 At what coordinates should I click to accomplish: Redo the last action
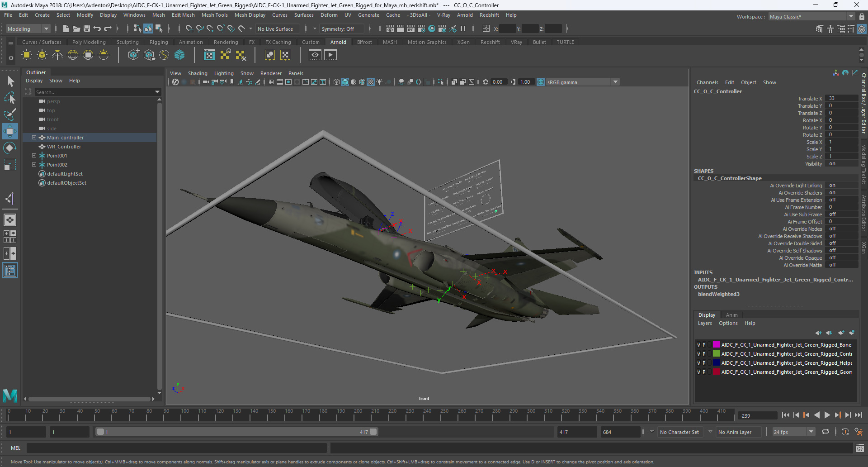[x=108, y=29]
